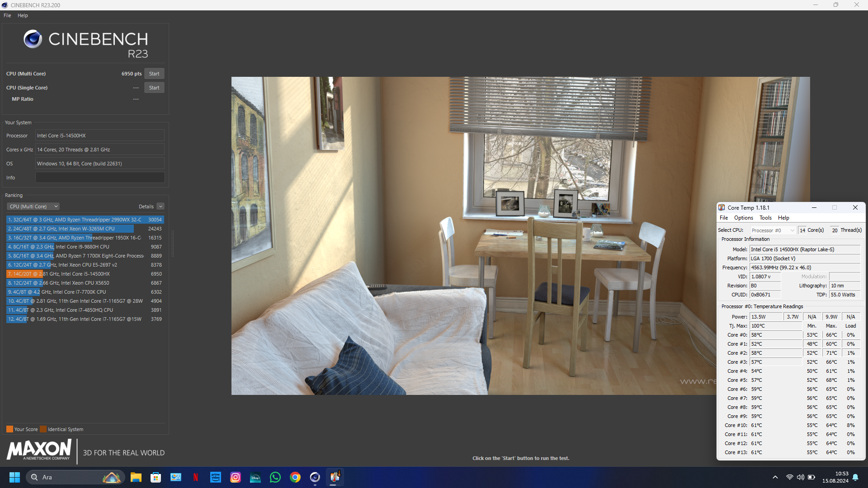The width and height of the screenshot is (868, 488).
Task: Click the Processor field in Your System
Action: pyautogui.click(x=100, y=136)
